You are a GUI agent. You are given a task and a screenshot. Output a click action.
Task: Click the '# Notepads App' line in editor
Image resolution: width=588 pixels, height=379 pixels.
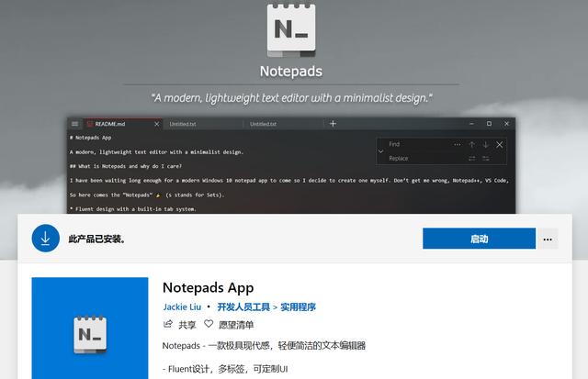pos(90,138)
